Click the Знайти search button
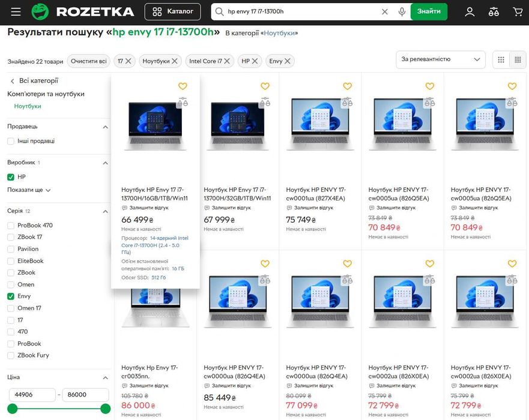 (429, 12)
